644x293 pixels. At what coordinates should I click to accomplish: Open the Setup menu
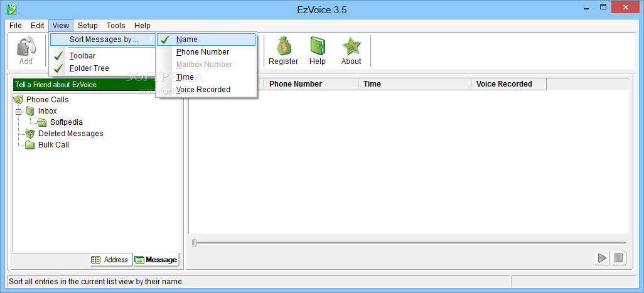point(88,26)
